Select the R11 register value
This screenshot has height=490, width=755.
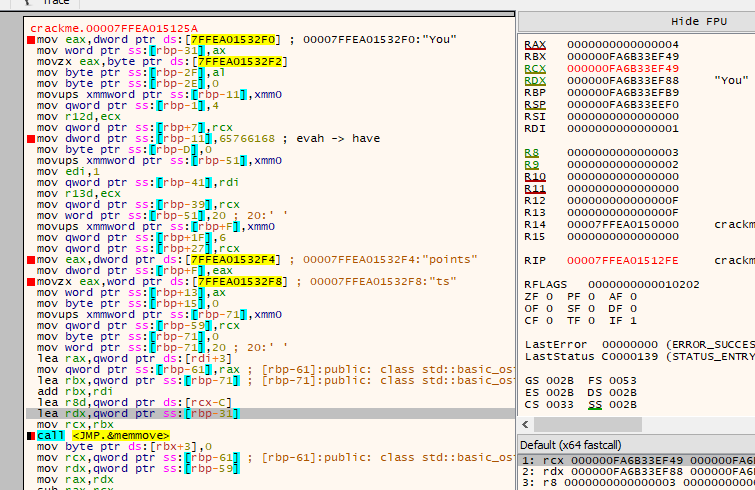point(623,189)
